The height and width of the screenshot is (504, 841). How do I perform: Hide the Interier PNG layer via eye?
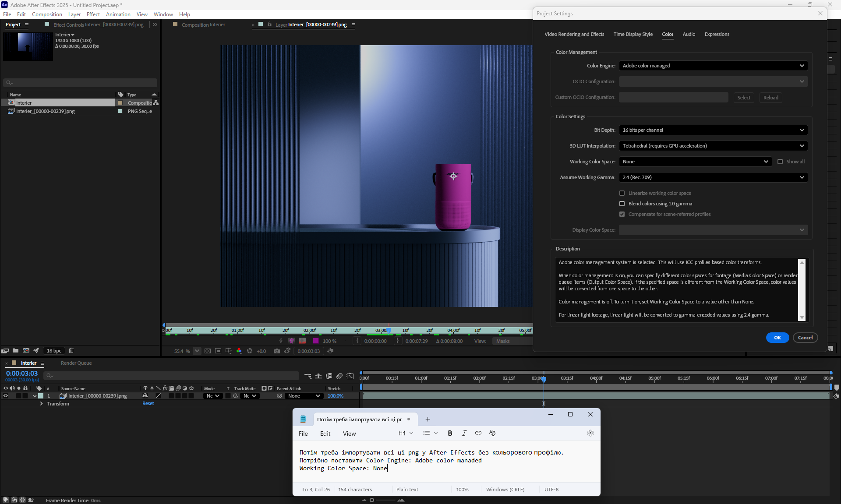point(6,396)
